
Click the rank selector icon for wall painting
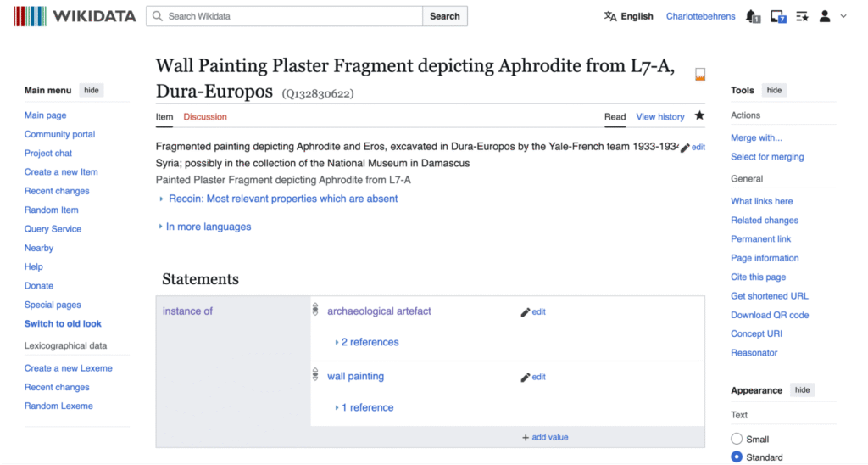point(315,376)
